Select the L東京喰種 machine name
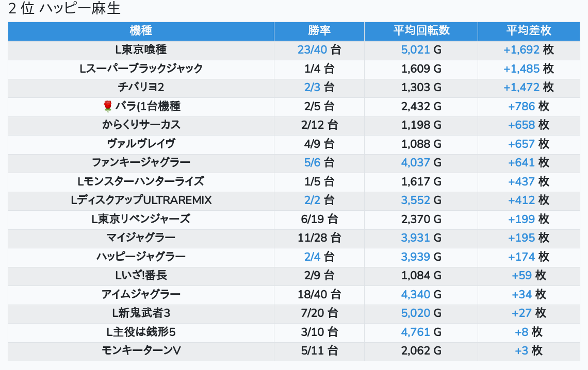The width and height of the screenshot is (588, 370). pos(141,50)
